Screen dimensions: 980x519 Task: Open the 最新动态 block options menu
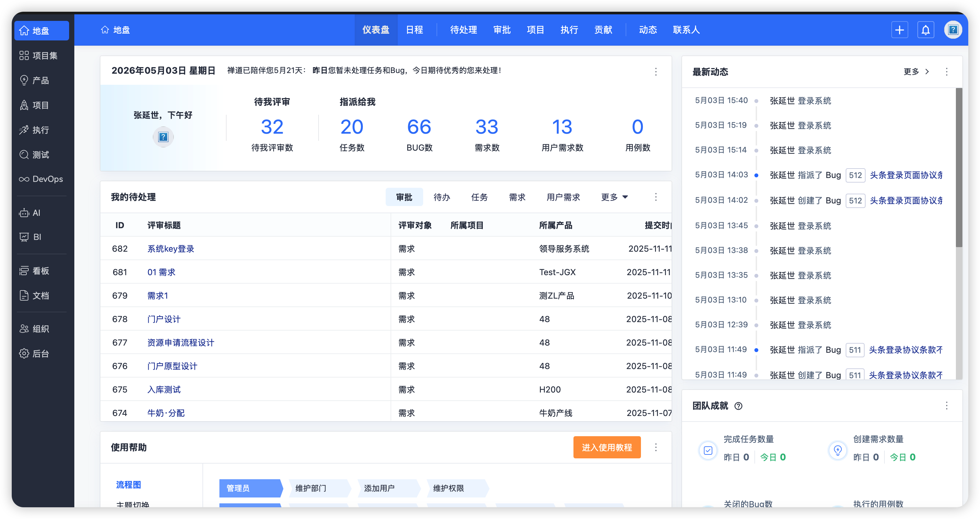[947, 71]
